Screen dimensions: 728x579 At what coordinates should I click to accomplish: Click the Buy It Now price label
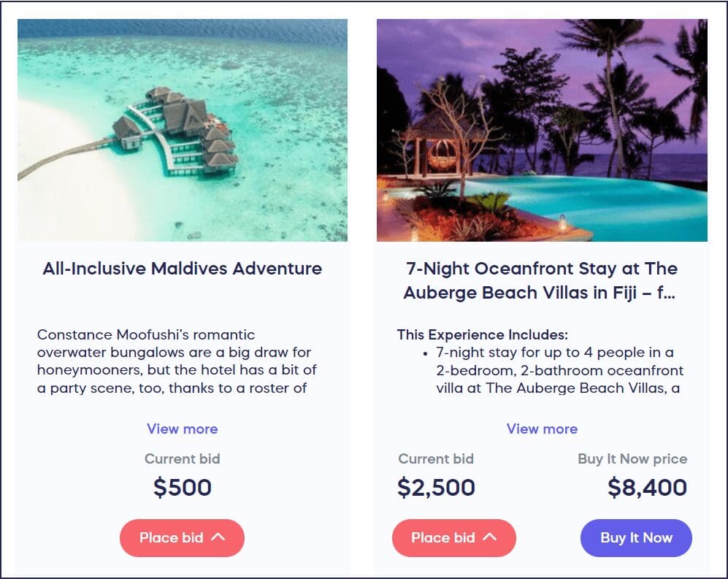[632, 459]
